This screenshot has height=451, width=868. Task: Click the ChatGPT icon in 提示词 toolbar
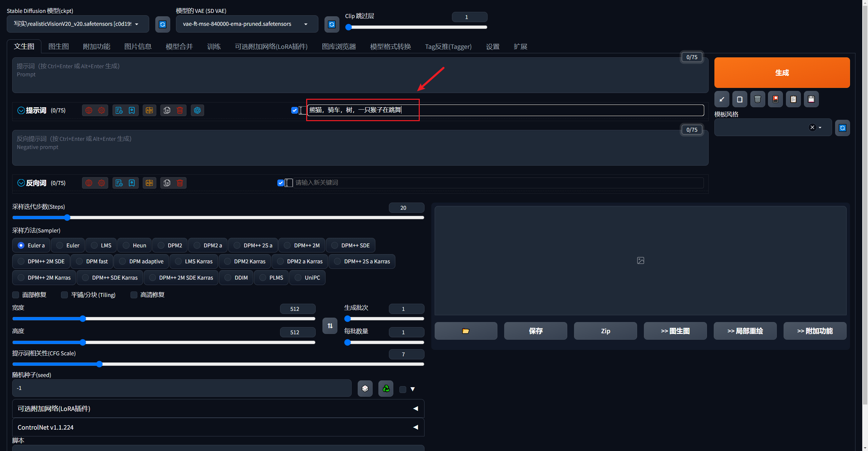point(197,110)
